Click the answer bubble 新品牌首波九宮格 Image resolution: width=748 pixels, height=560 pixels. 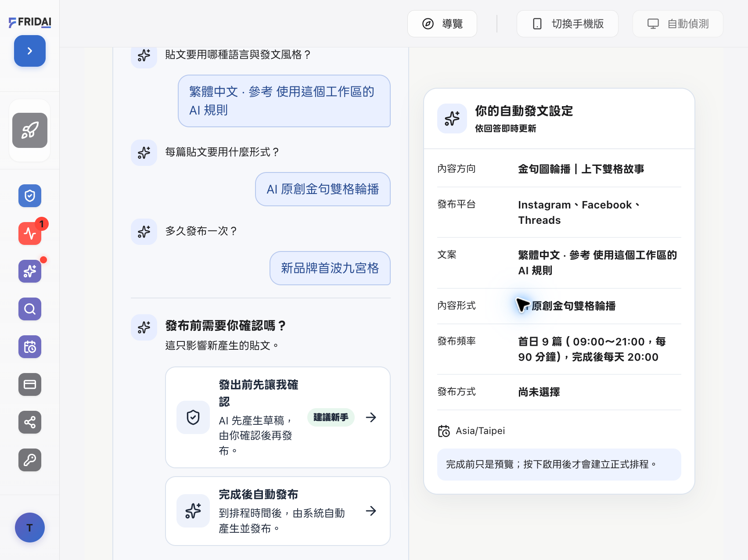tap(330, 268)
